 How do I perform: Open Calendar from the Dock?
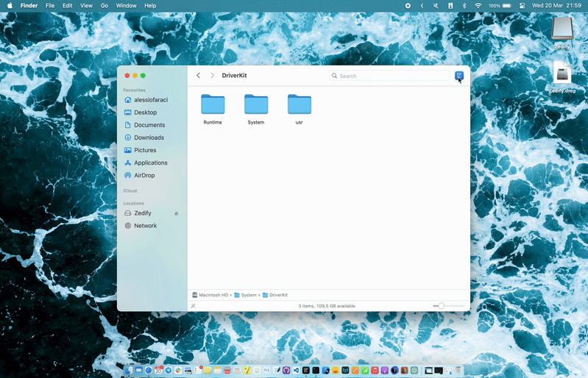[159, 371]
